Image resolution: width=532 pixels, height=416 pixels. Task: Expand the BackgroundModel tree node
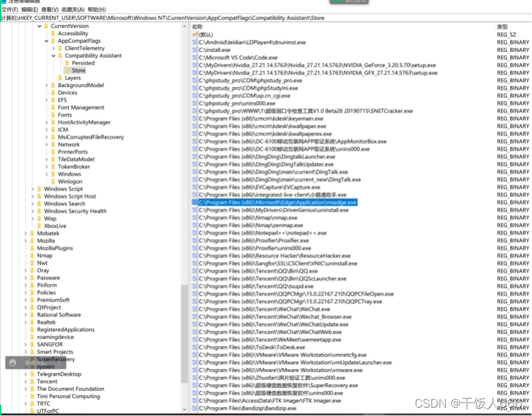click(x=46, y=85)
